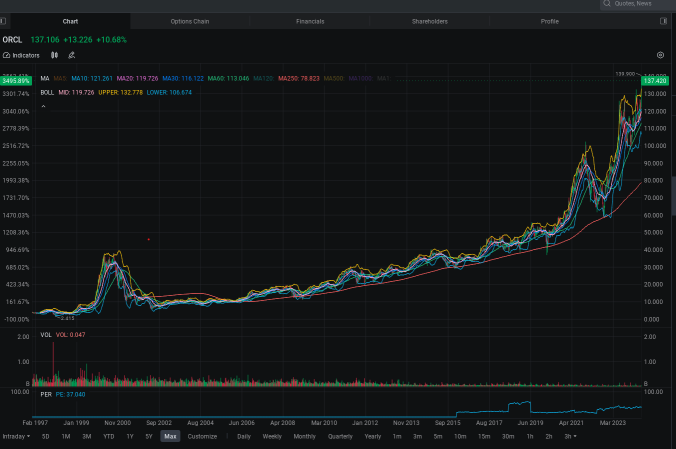Open the Financials tab
This screenshot has width=676, height=449.
[310, 21]
